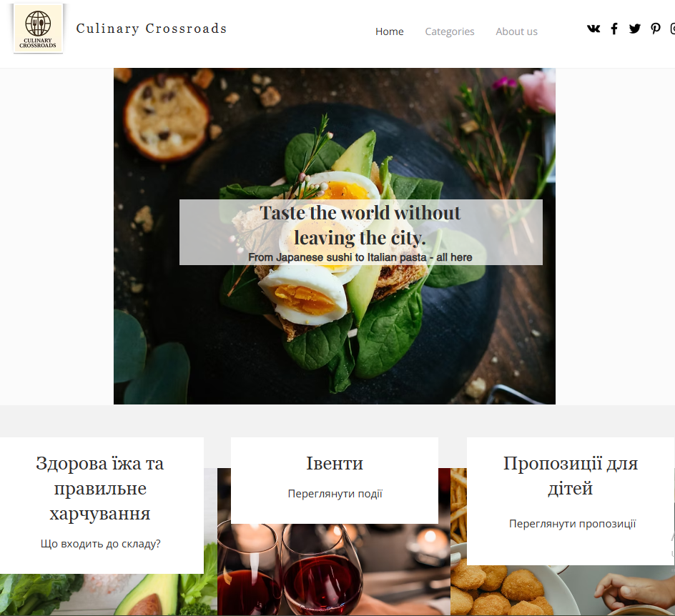
Task: Open Пропозиції для дітей heading
Action: (x=571, y=476)
